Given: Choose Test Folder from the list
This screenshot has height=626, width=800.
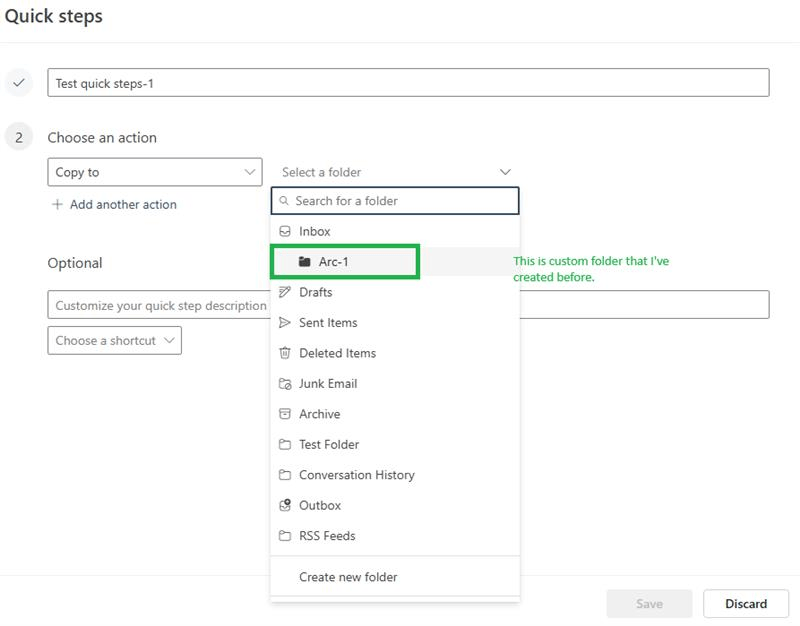Looking at the screenshot, I should coord(329,444).
